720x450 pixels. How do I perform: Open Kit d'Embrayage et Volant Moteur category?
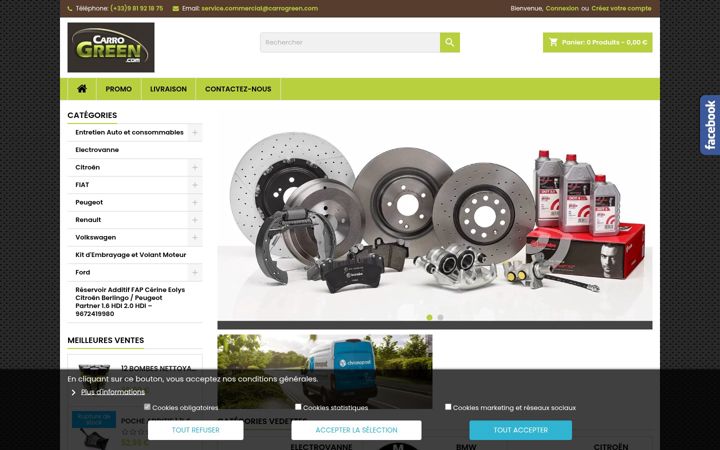131,255
